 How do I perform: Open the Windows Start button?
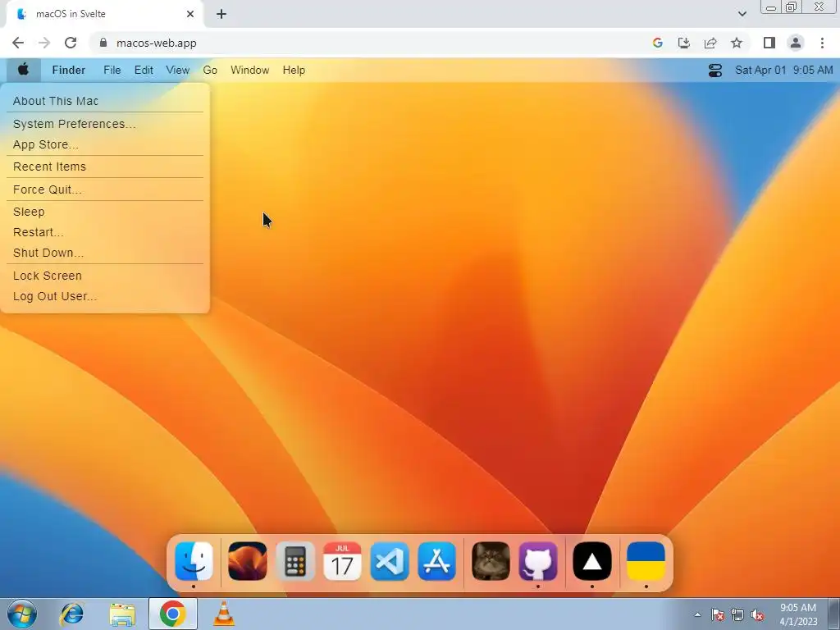(x=22, y=614)
